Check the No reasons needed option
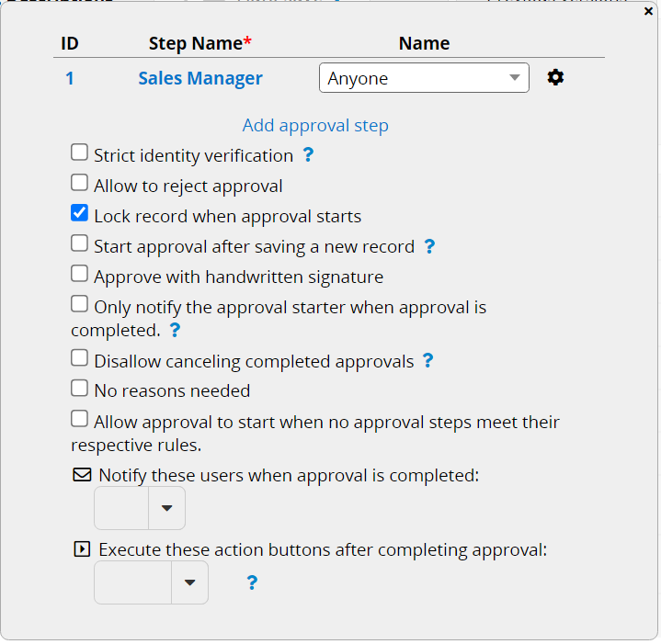 (x=79, y=389)
